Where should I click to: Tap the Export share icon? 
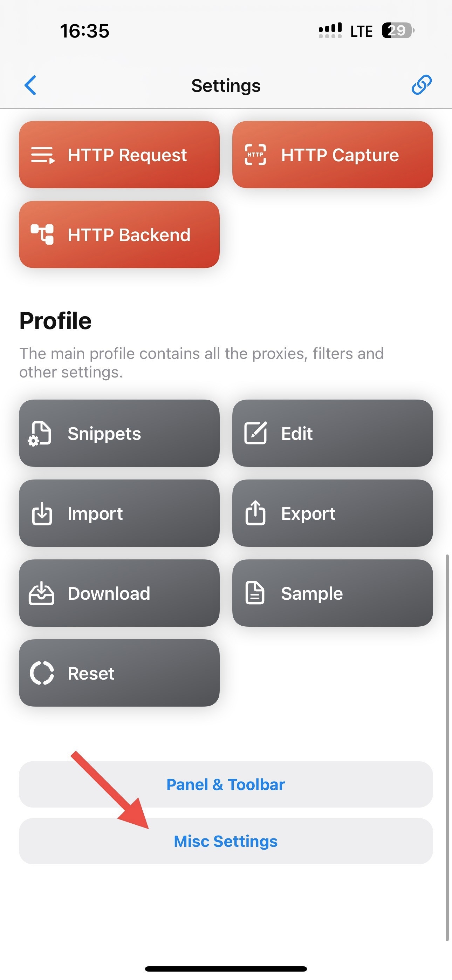tap(255, 513)
